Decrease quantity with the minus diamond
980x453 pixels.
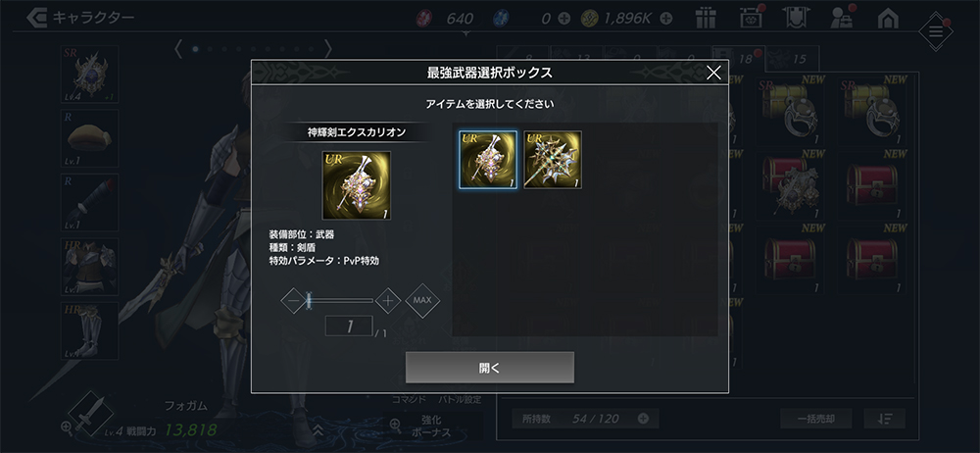[x=293, y=301]
